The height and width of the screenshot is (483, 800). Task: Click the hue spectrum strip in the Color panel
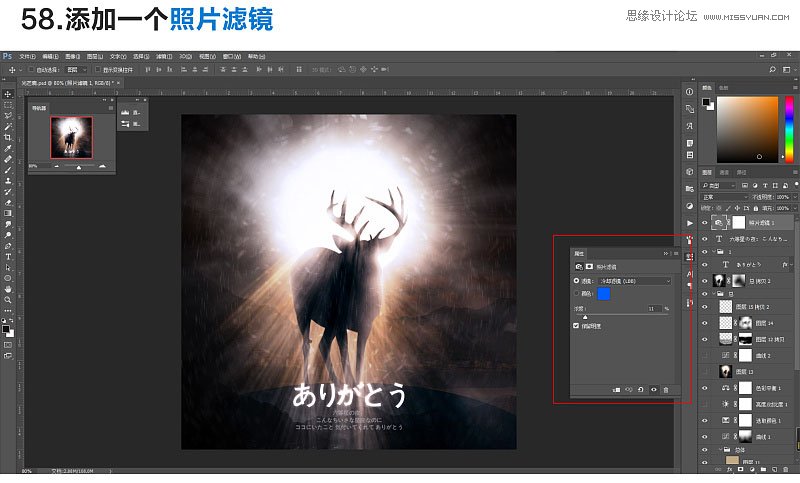(789, 129)
